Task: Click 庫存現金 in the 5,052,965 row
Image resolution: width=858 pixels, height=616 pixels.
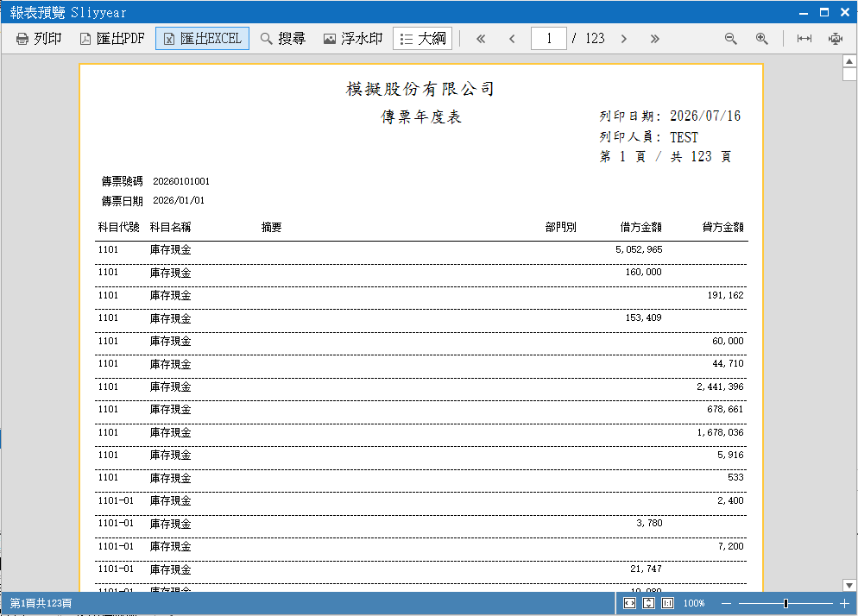Action: coord(171,250)
